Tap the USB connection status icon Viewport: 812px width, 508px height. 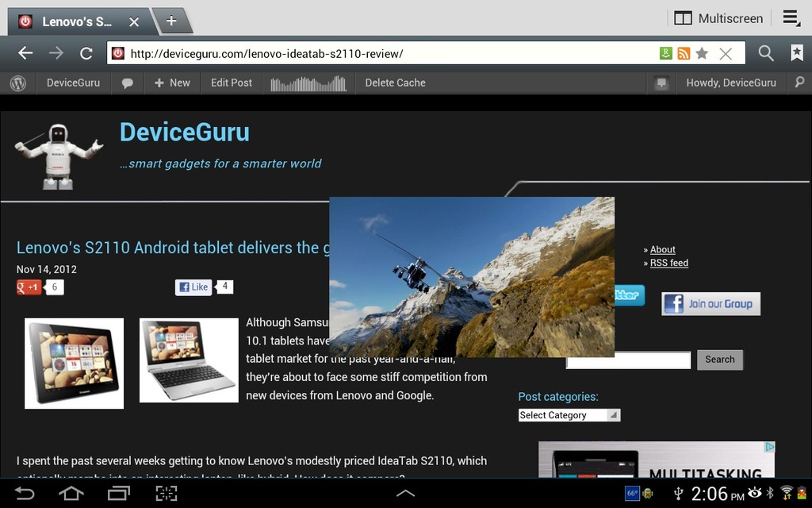[x=678, y=493]
